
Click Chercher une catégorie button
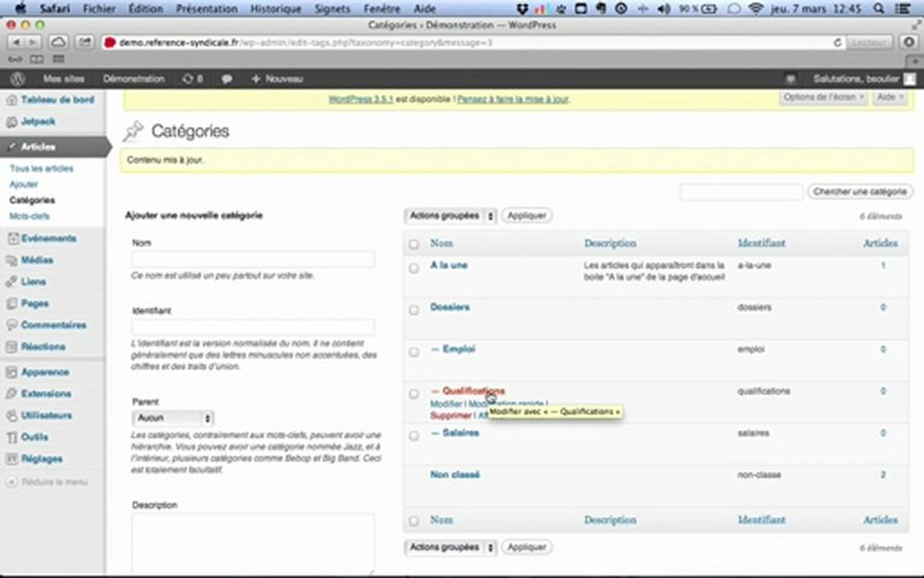click(x=859, y=192)
